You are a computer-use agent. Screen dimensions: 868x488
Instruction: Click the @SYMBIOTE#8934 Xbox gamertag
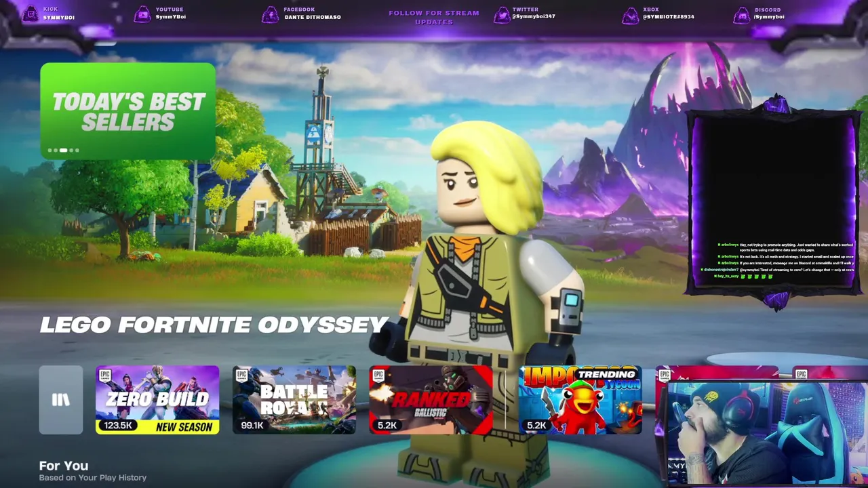[669, 17]
